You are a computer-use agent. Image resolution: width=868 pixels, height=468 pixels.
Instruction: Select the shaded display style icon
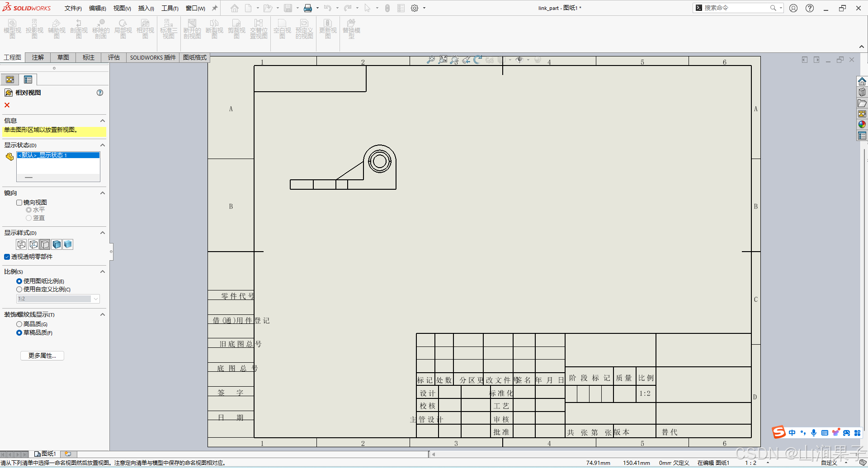pos(68,244)
